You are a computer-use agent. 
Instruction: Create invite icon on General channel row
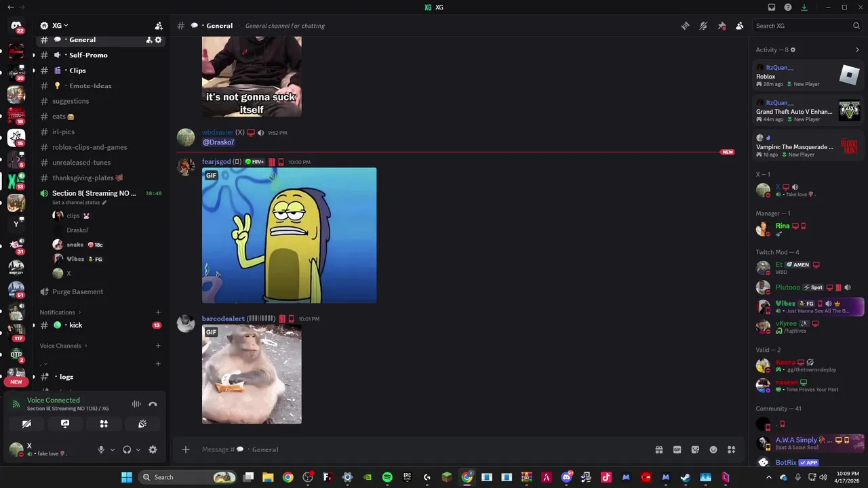click(x=149, y=40)
